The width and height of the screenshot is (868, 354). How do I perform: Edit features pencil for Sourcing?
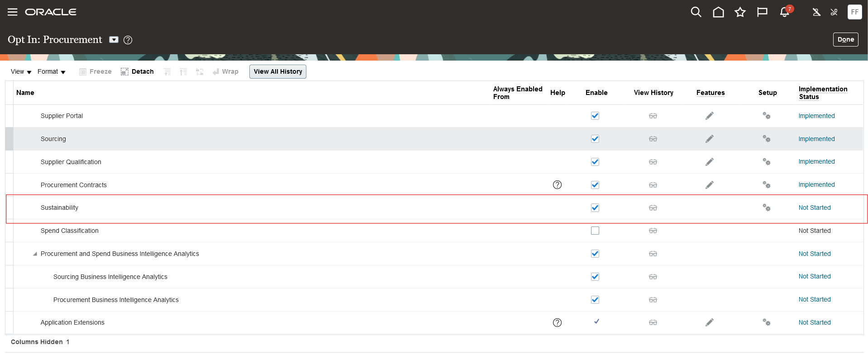pos(710,139)
